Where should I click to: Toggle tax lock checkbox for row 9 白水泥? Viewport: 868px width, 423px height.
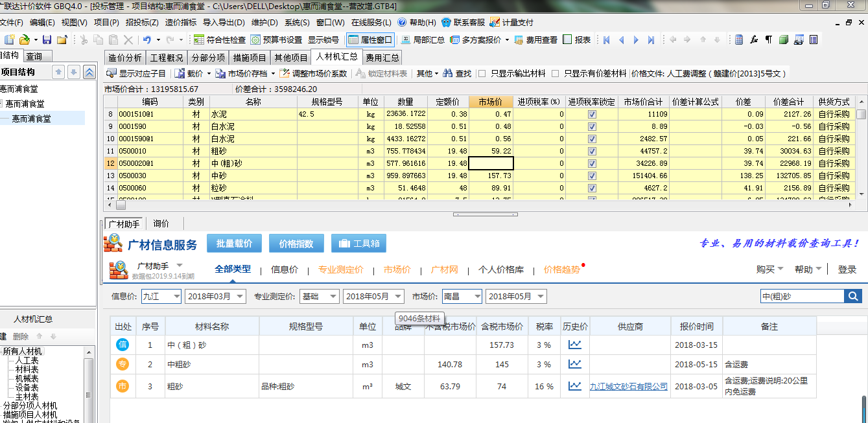592,126
